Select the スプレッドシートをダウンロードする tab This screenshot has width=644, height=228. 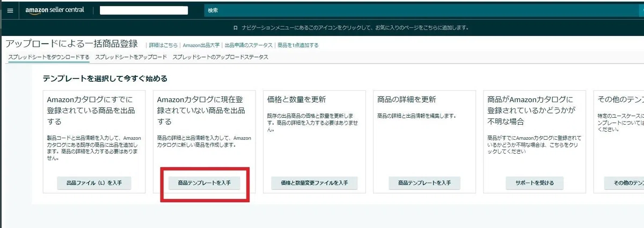(49, 57)
